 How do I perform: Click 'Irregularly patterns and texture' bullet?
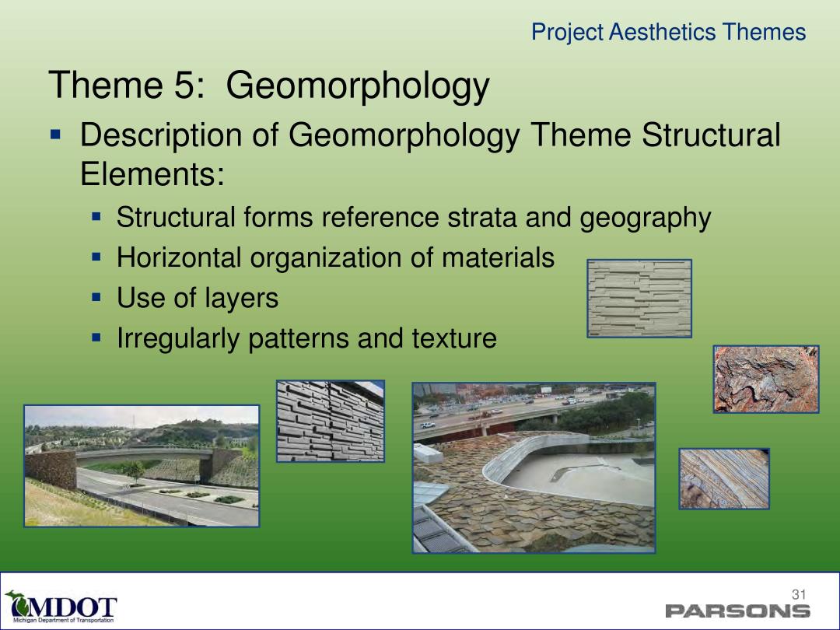pos(306,339)
